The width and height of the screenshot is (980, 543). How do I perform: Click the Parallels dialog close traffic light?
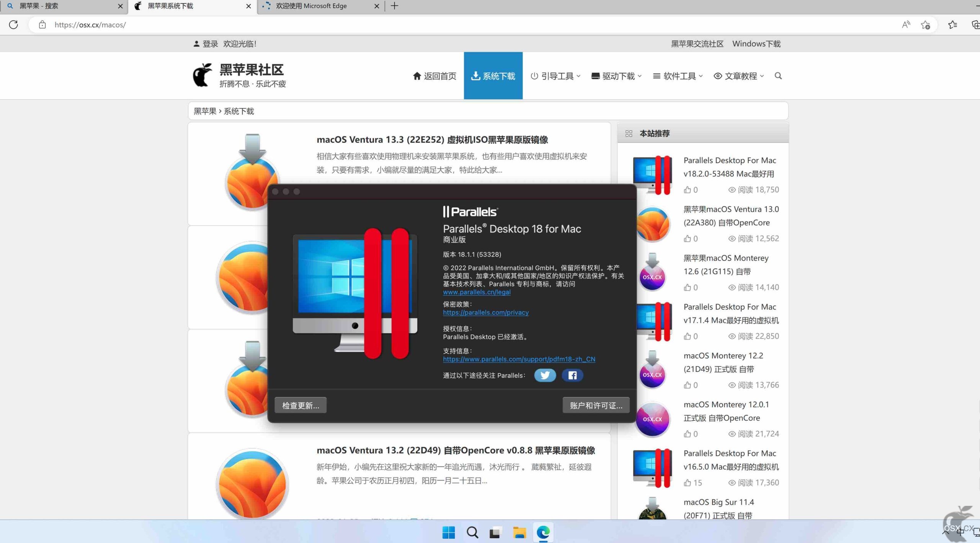(275, 191)
